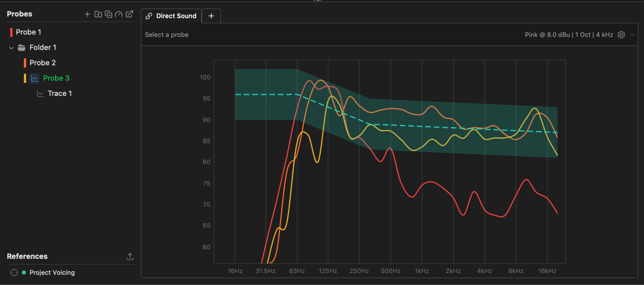Click the orange color bar of Probe 2

pos(25,63)
